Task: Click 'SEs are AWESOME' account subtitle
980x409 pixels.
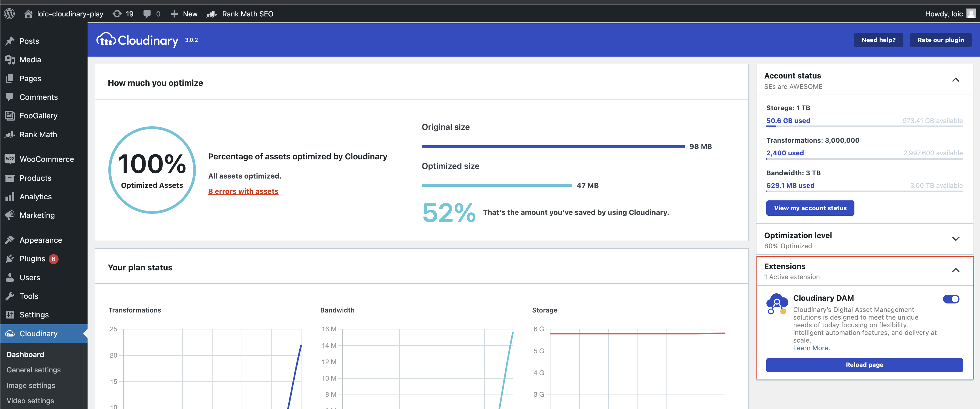Action: [793, 86]
